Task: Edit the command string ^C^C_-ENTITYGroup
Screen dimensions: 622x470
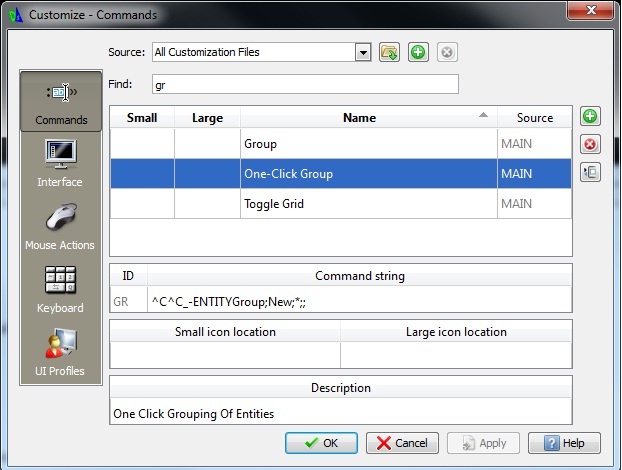Action: coord(359,302)
